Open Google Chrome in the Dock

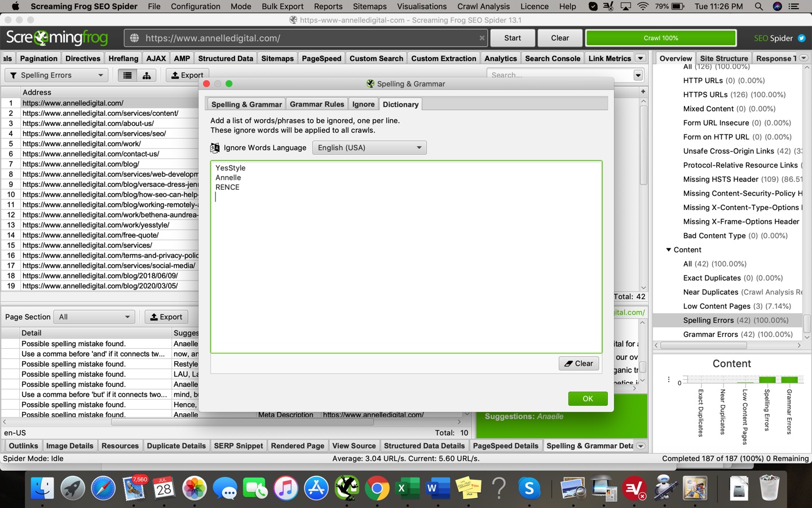[377, 488]
